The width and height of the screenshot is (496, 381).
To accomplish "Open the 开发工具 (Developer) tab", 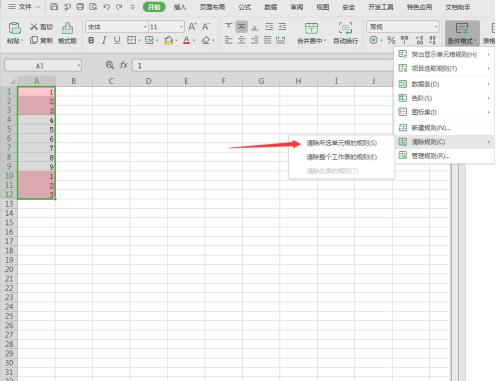I will [381, 7].
